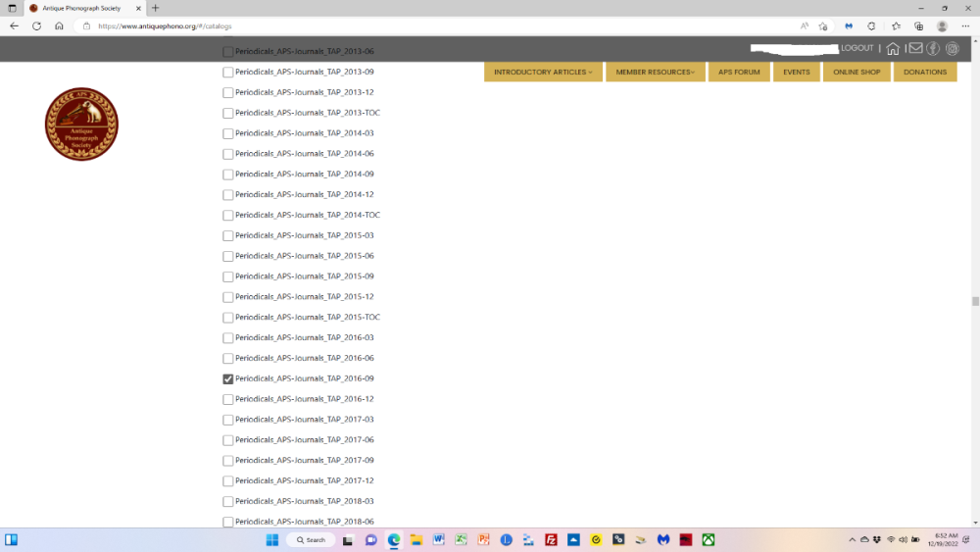Check the TAP_2014-TOC journal checkbox

pyautogui.click(x=228, y=215)
